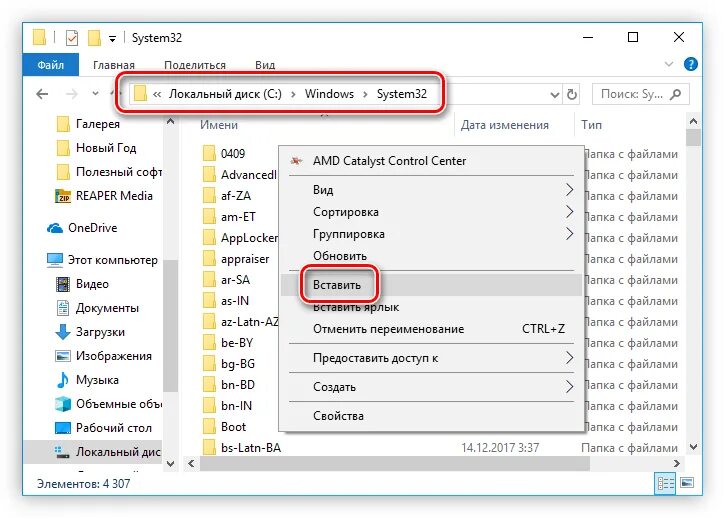Go back with the left arrow
Image resolution: width=725 pixels, height=518 pixels.
[x=42, y=94]
